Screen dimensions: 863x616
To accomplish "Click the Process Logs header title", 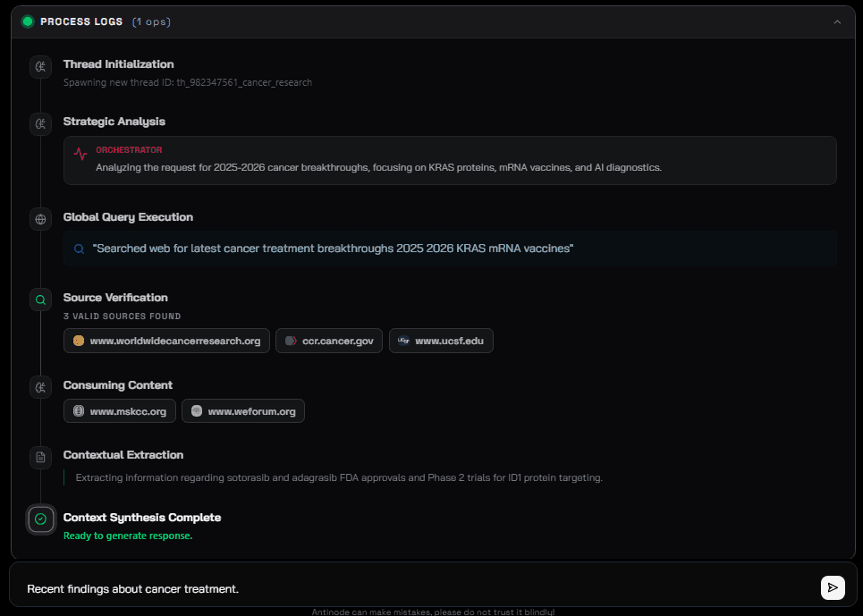I will pyautogui.click(x=81, y=21).
